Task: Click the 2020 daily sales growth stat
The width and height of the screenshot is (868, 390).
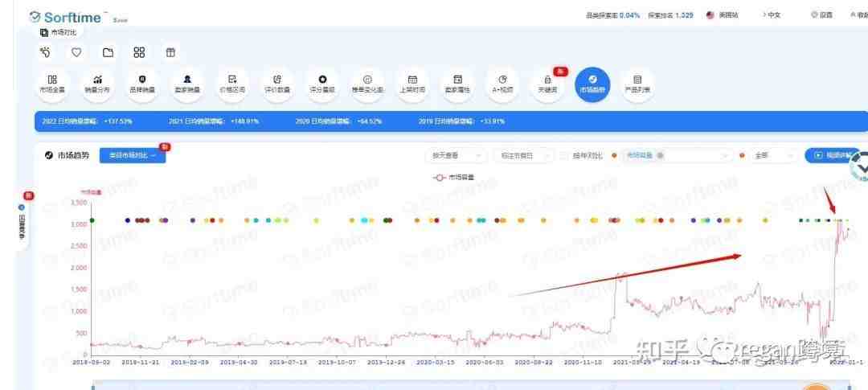Action: point(339,121)
